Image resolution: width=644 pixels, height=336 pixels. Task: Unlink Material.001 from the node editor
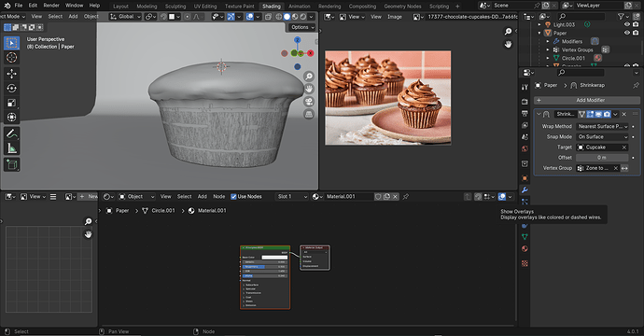click(395, 197)
